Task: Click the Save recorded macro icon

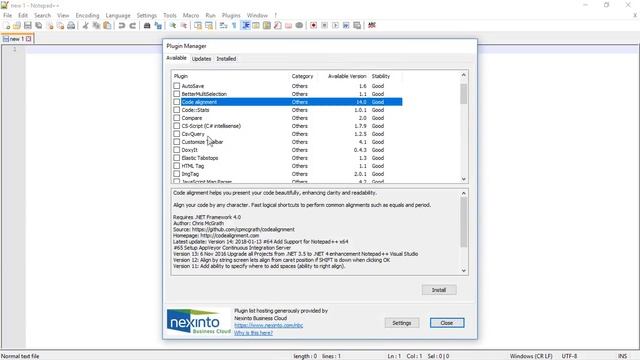Action: tap(357, 26)
